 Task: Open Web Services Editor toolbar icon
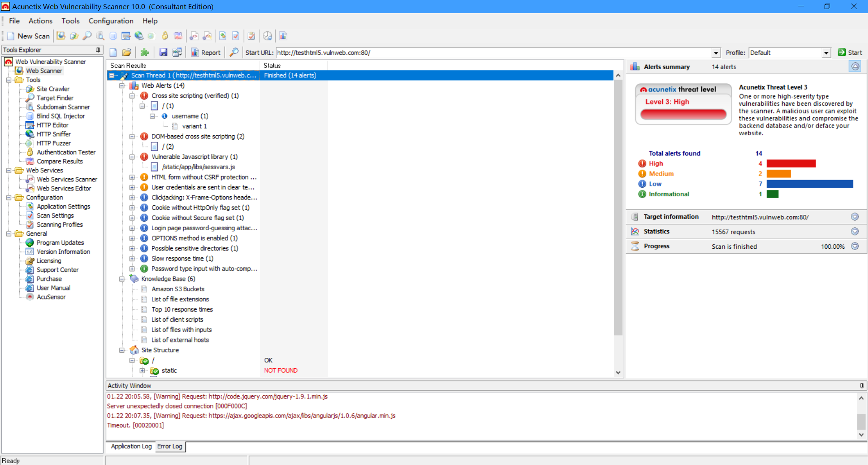click(x=207, y=36)
